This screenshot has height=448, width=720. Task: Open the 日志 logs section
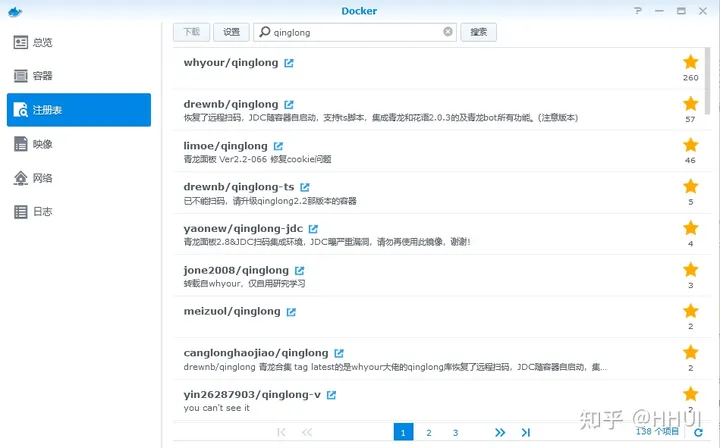[79, 212]
